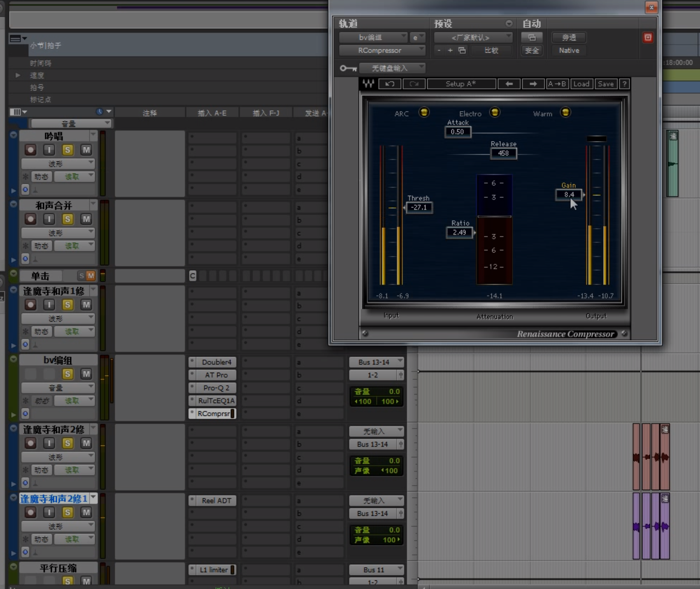Image resolution: width=700 pixels, height=589 pixels.
Task: Toggle the Electro release mode
Action: tap(495, 112)
